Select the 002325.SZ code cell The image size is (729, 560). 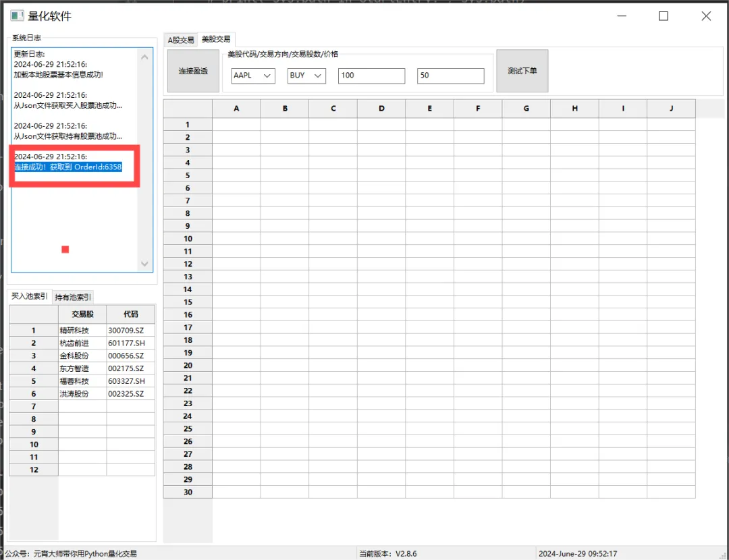tap(131, 393)
